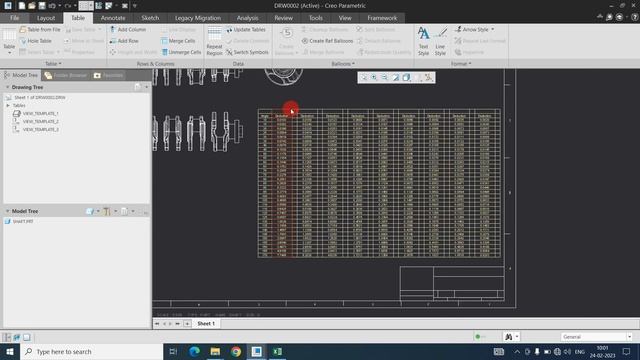640x360 pixels.
Task: Open the Line Style tool
Action: pos(440,41)
